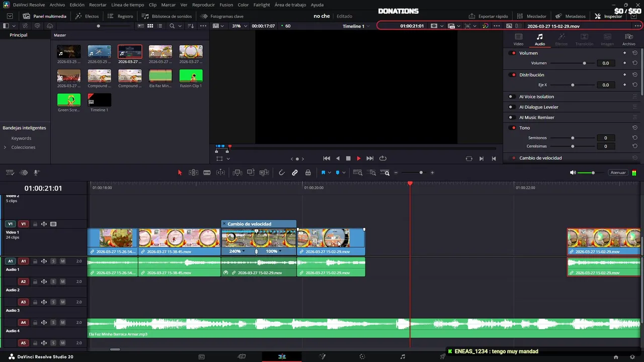Toggle the Inspector panel
The width and height of the screenshot is (644, 362).
coord(608,16)
